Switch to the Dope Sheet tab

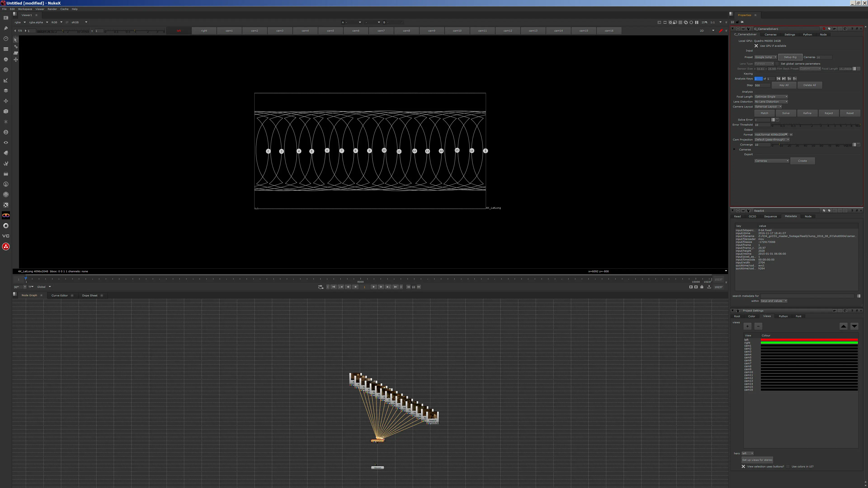pos(90,296)
